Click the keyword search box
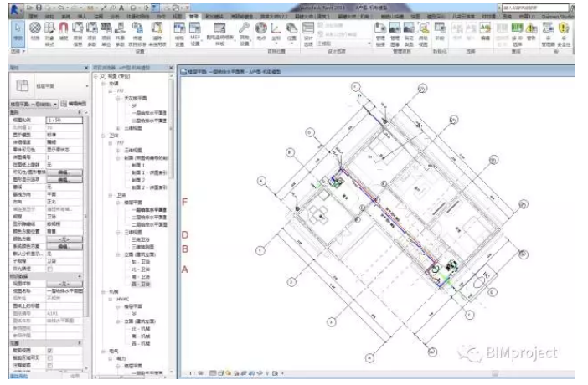 pos(535,8)
